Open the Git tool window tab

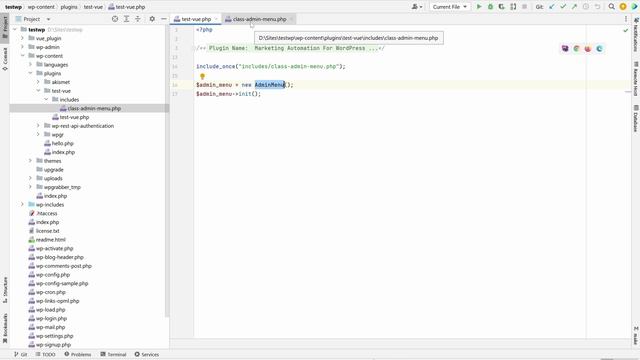[x=20, y=354]
